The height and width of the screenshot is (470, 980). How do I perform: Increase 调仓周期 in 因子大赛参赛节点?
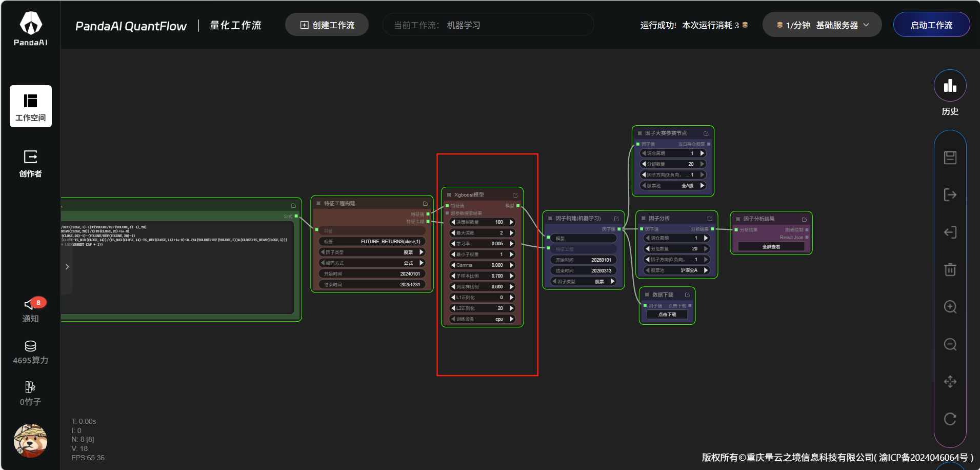702,153
